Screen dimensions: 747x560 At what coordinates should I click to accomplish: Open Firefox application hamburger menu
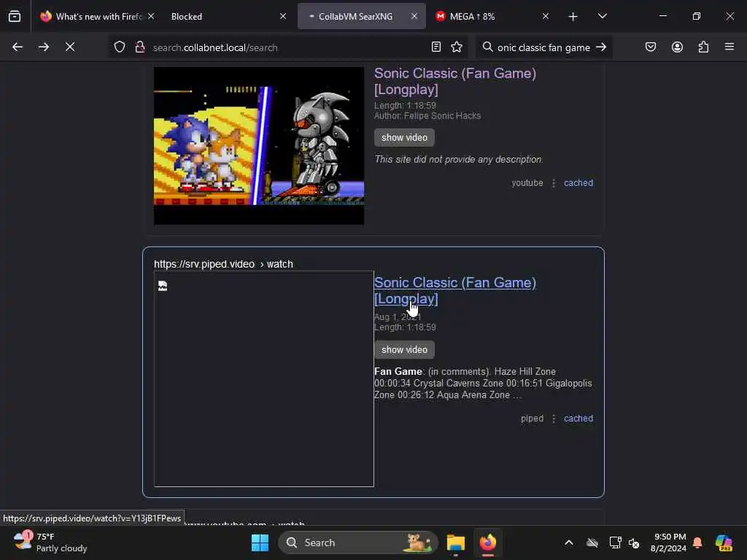click(729, 47)
